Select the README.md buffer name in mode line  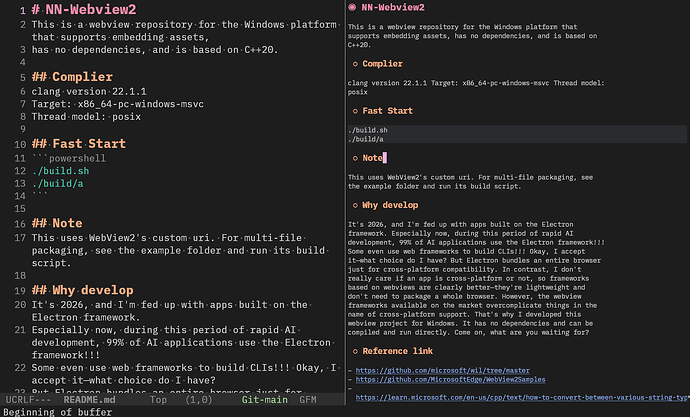pyautogui.click(x=89, y=399)
